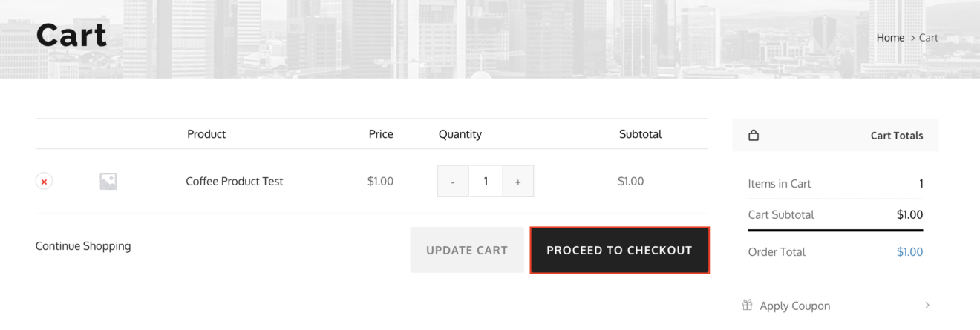This screenshot has height=330, width=980.
Task: Decrease quantity with the minus button
Action: click(453, 181)
